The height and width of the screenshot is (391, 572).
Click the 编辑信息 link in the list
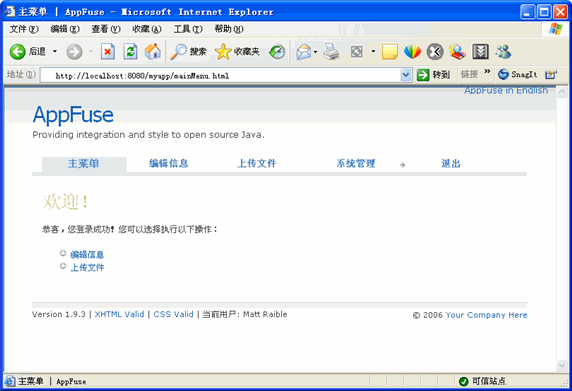tap(87, 255)
